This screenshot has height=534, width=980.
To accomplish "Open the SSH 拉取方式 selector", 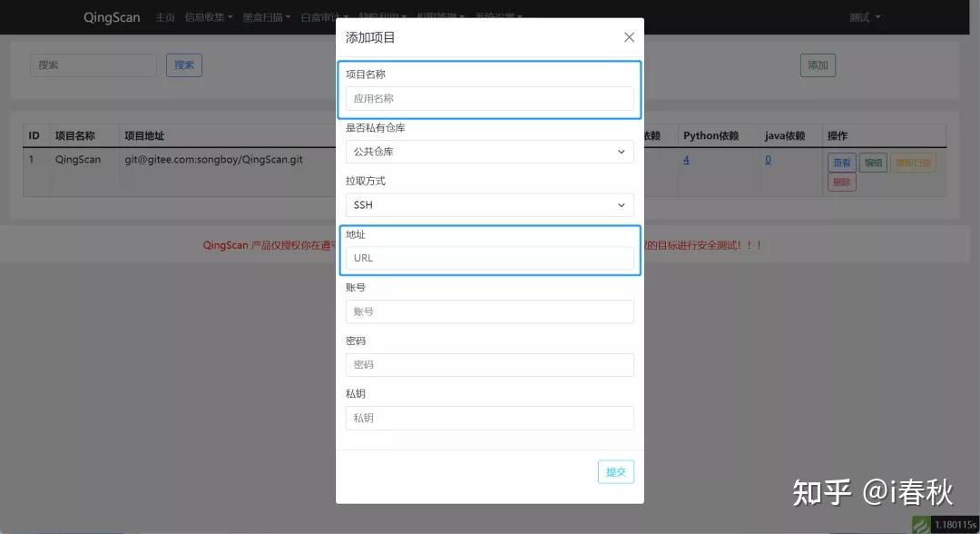I will pyautogui.click(x=489, y=204).
